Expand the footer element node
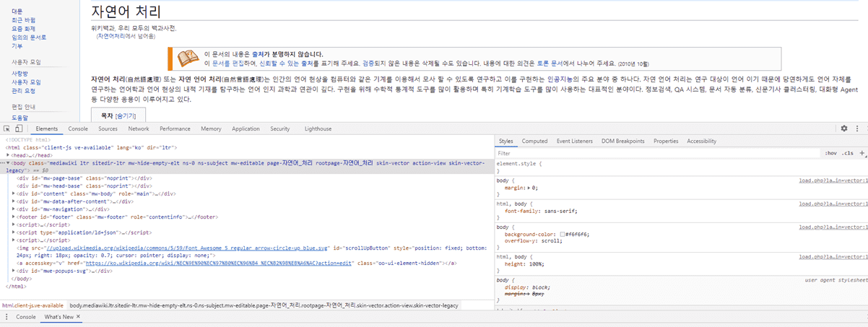 click(14, 217)
